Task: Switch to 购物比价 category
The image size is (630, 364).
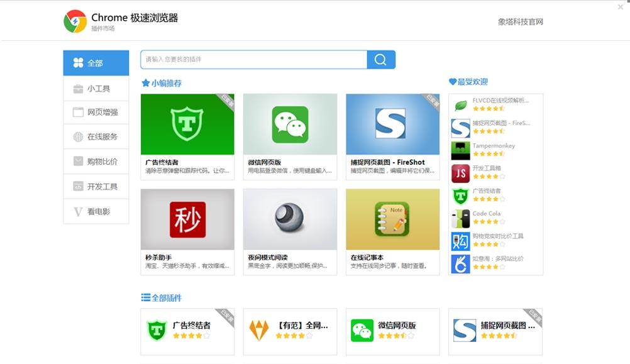Action: point(96,162)
